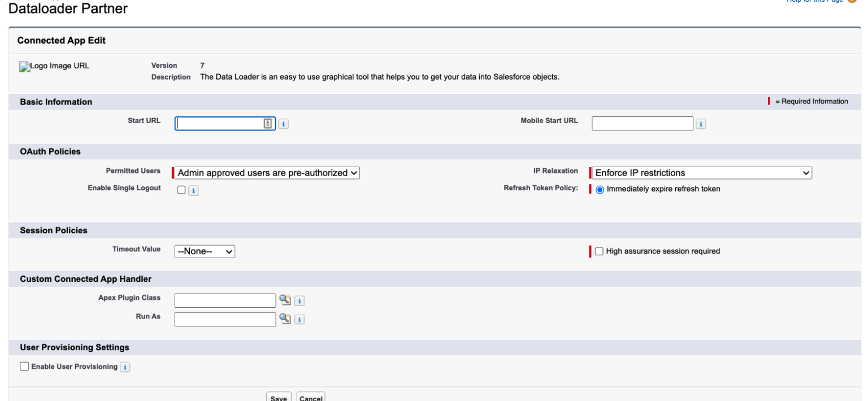Click the Apex Plugin Class info icon
The image size is (868, 401).
point(300,300)
